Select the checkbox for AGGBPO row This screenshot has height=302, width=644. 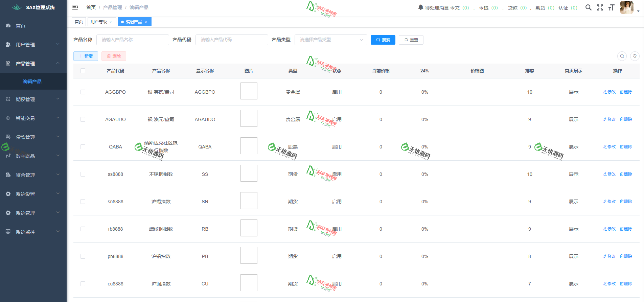tap(83, 92)
